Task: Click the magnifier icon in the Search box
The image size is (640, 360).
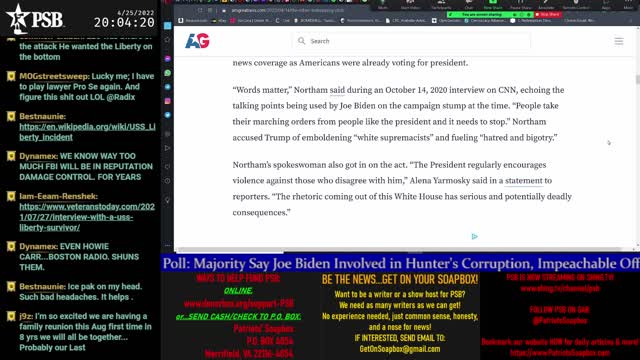Action: (x=302, y=41)
